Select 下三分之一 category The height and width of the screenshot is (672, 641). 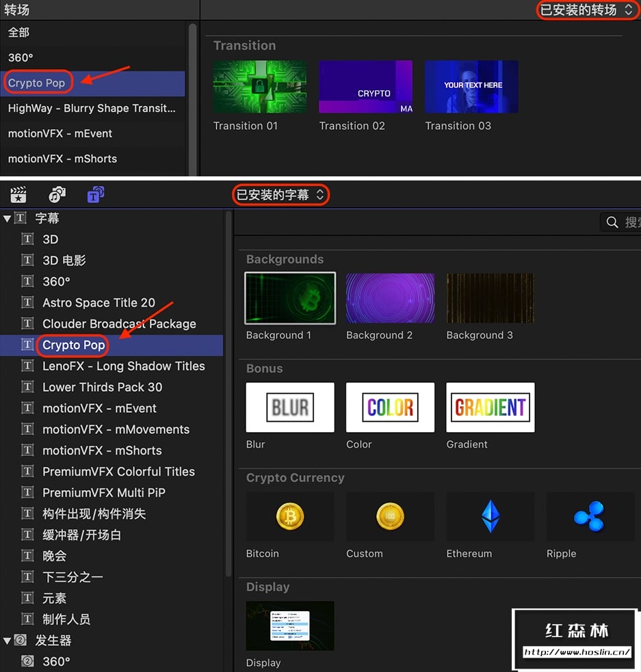(x=112, y=577)
